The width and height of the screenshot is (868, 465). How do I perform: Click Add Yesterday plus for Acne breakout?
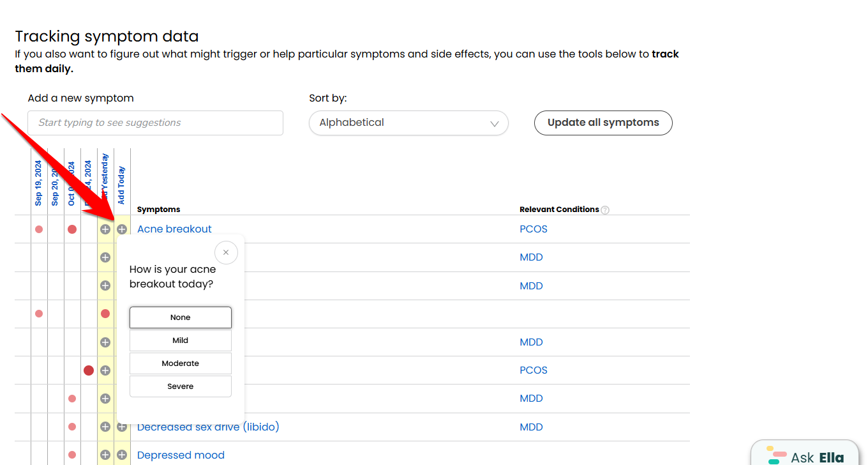[x=105, y=229]
